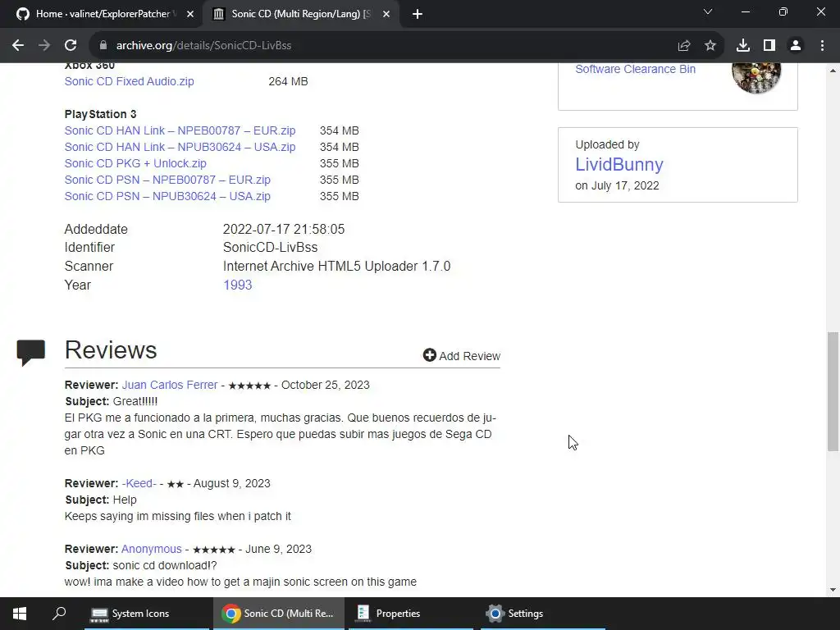
Task: Switch to the System Icons window
Action: click(146, 614)
